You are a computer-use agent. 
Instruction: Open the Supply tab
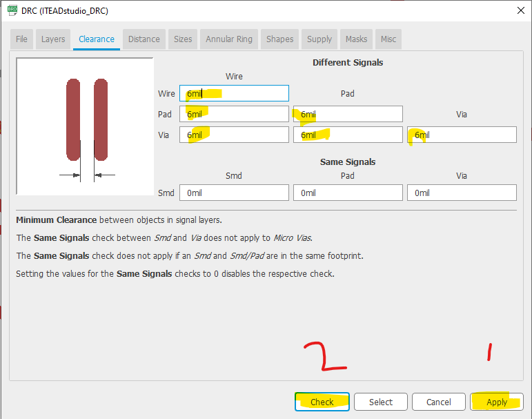[319, 39]
